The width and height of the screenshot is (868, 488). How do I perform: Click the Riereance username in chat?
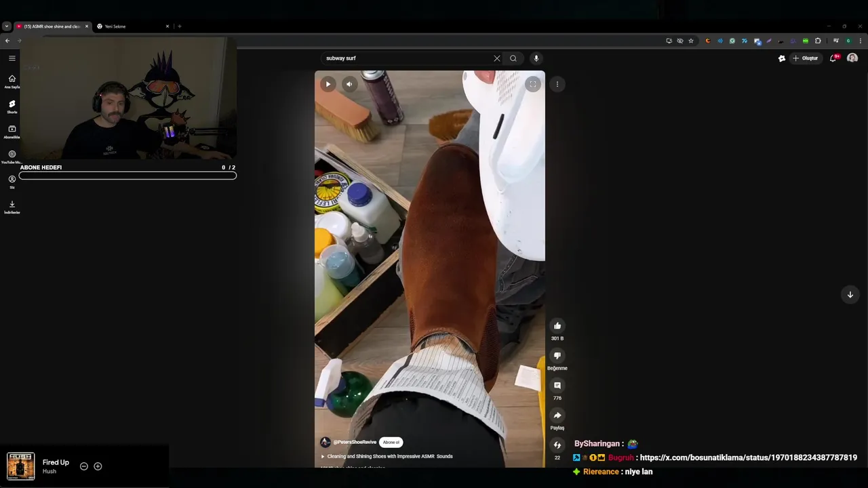[x=601, y=472]
